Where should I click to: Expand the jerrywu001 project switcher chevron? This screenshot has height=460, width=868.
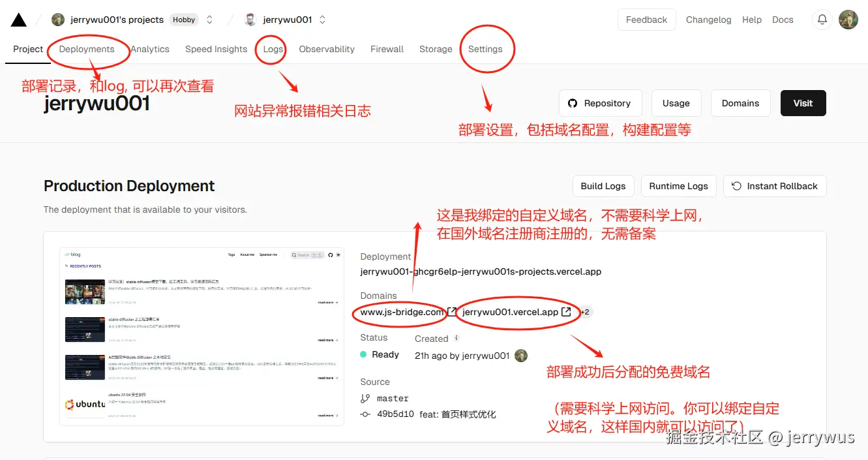pyautogui.click(x=322, y=20)
